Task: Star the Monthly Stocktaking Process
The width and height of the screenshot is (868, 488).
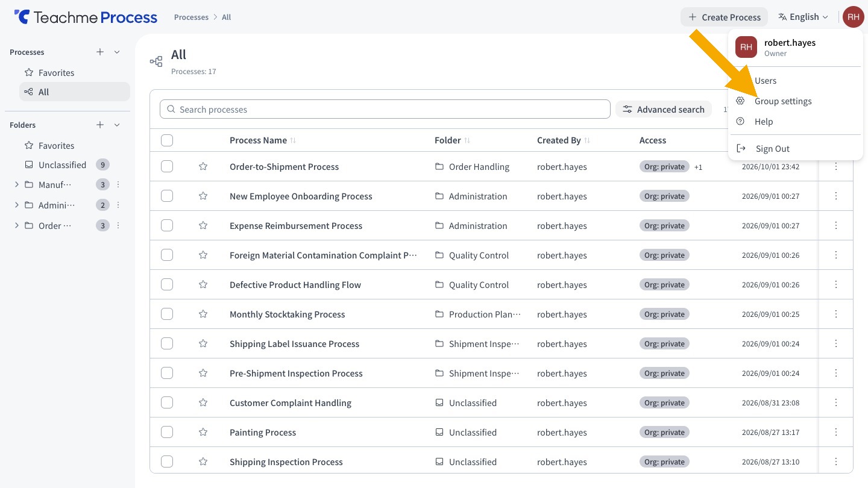Action: point(203,314)
